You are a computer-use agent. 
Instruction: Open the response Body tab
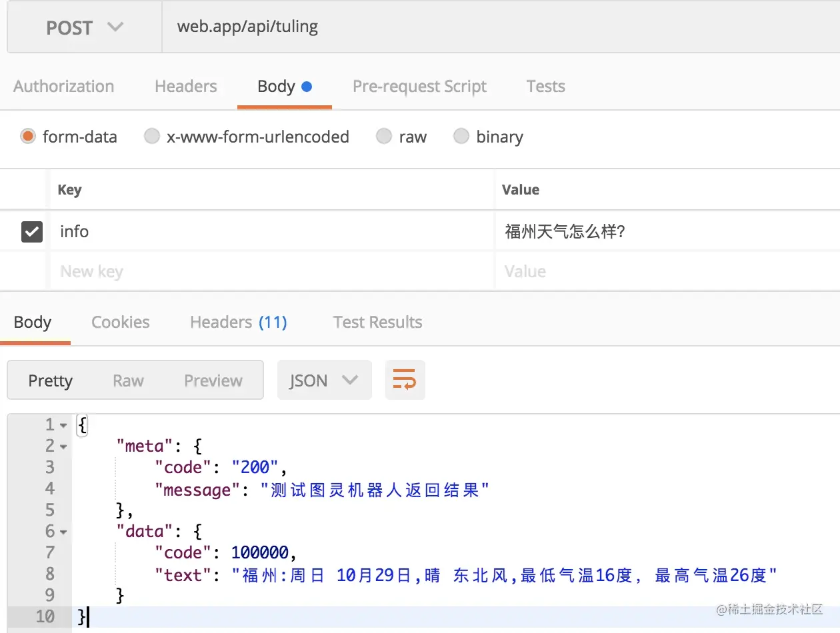(33, 322)
